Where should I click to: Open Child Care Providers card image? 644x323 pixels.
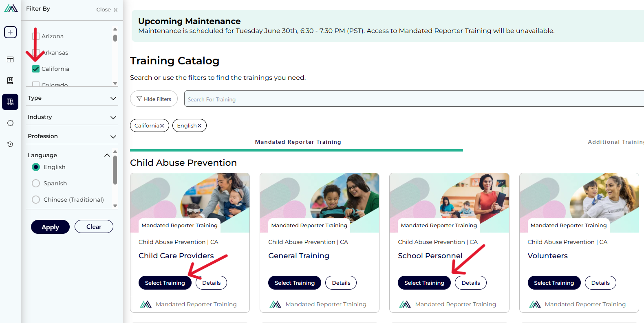click(190, 203)
